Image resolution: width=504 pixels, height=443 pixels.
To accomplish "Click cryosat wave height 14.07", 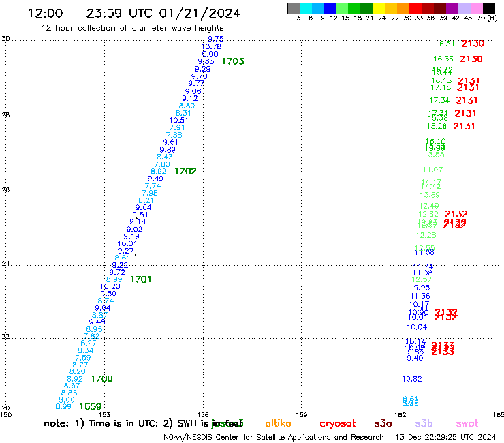I will (x=432, y=170).
